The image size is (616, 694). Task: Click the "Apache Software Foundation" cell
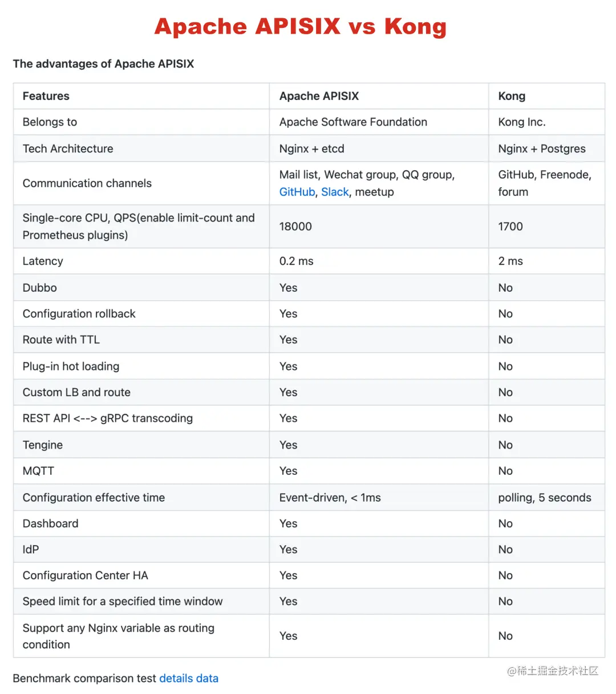353,122
